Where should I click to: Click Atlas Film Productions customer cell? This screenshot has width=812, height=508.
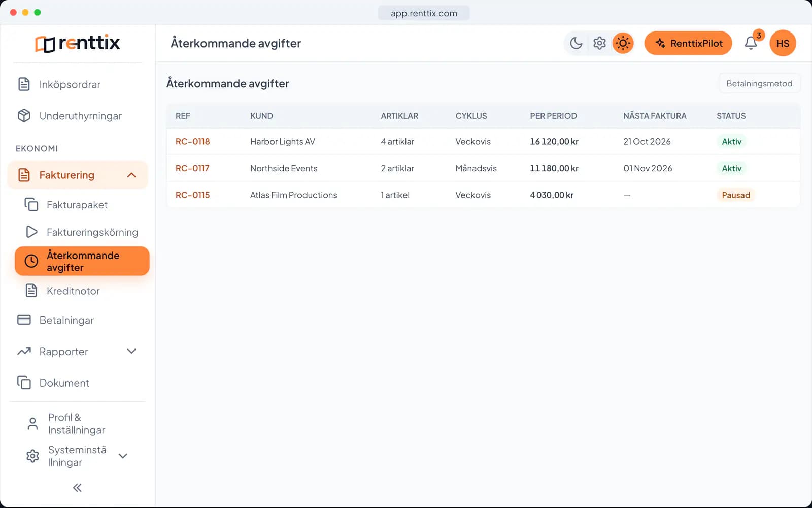tap(293, 195)
